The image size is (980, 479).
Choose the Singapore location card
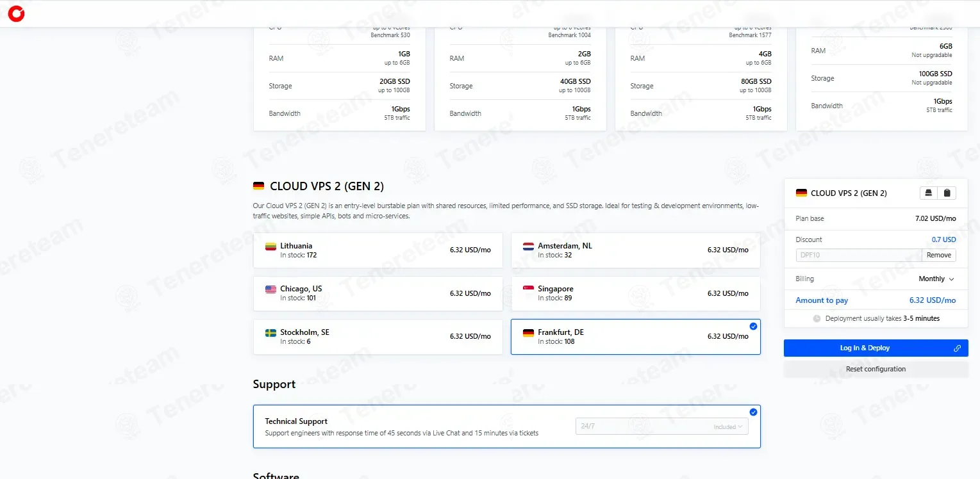tap(636, 294)
